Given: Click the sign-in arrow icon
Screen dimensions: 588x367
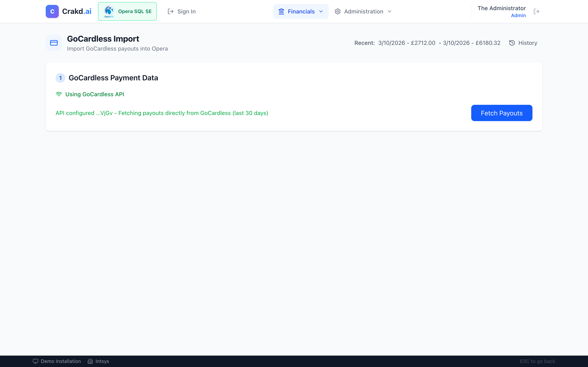Looking at the screenshot, I should pos(170,11).
